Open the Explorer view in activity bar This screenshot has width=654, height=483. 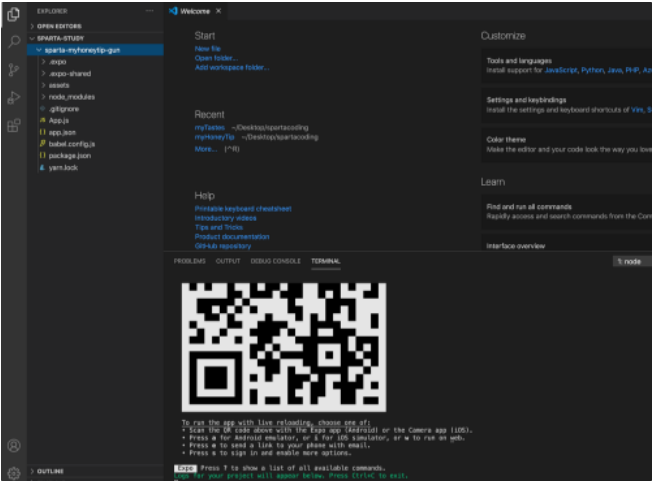pos(14,15)
